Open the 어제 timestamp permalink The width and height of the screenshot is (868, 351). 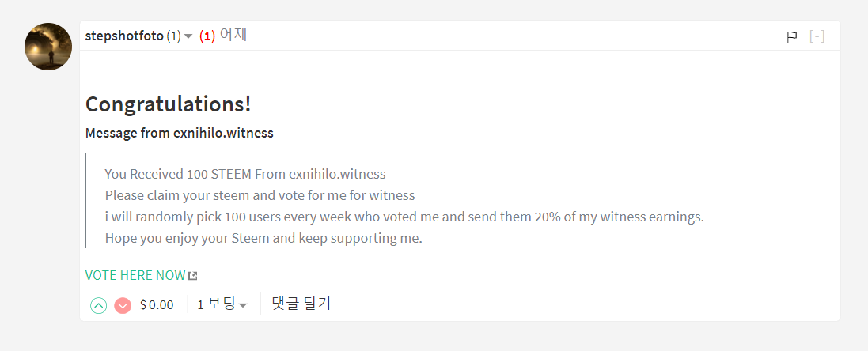pos(233,36)
